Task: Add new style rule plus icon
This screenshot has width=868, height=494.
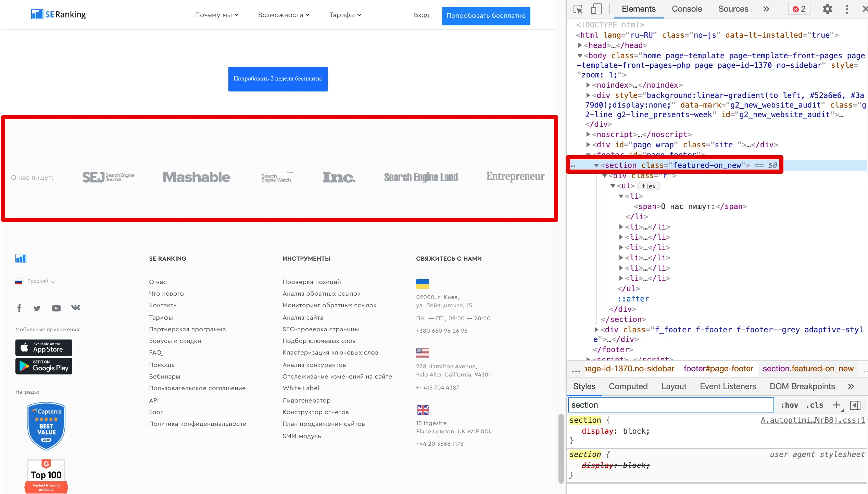Action: coord(836,405)
